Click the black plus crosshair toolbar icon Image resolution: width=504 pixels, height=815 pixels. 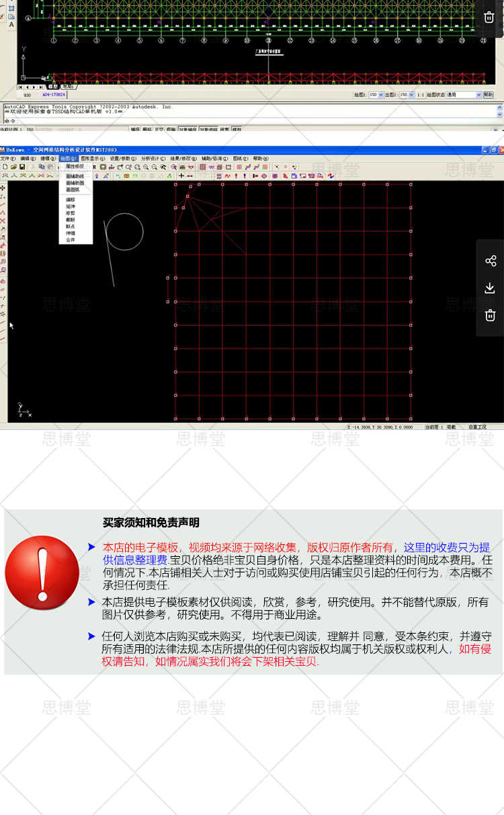[x=181, y=175]
